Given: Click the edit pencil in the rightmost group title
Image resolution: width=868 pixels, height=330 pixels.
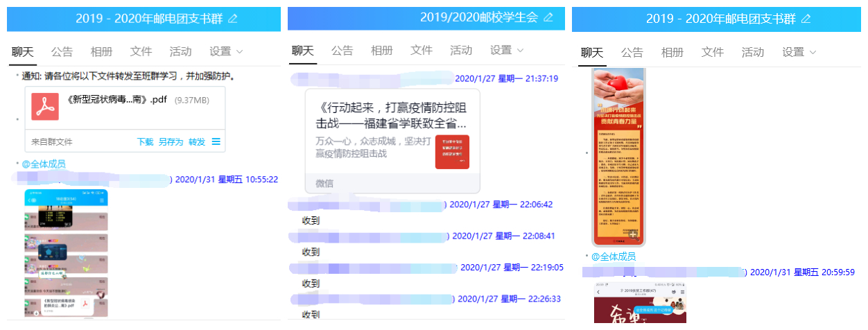Looking at the screenshot, I should click(806, 19).
